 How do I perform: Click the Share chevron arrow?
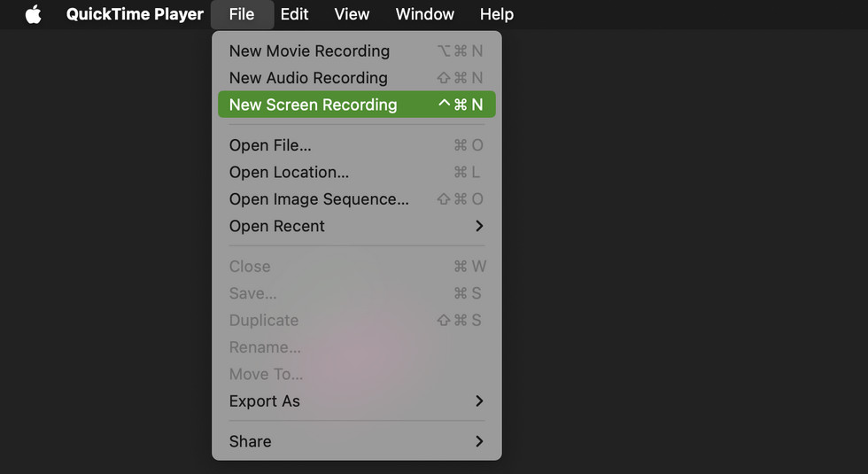(479, 441)
